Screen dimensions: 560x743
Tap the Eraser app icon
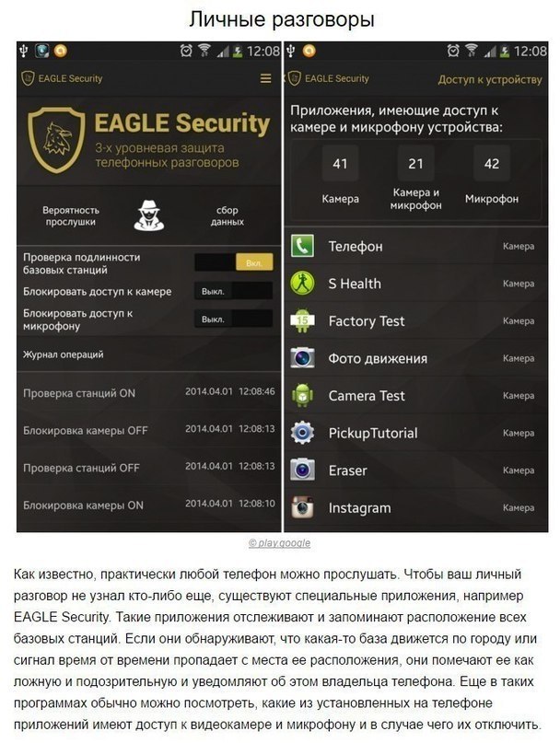[x=302, y=470]
